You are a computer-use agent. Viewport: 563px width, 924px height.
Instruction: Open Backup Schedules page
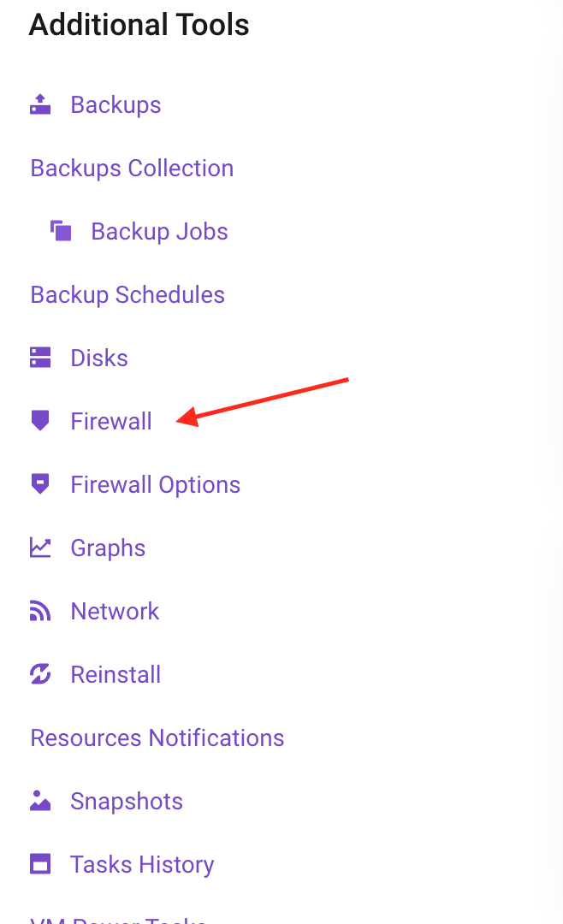(x=127, y=294)
